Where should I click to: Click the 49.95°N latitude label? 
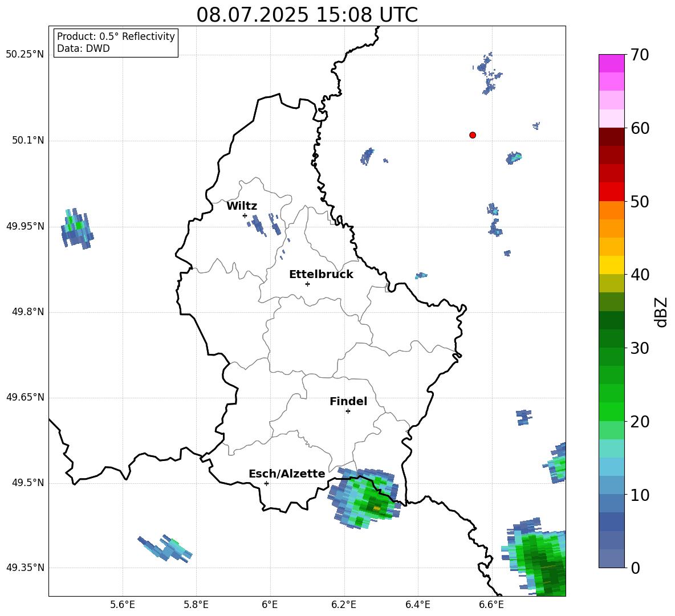tap(25, 226)
